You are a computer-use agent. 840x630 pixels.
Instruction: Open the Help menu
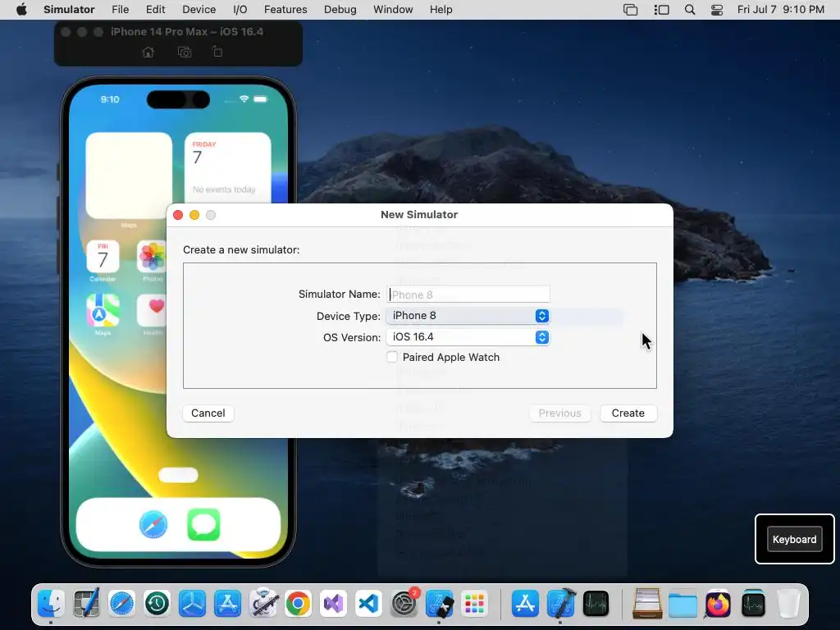[x=441, y=10]
